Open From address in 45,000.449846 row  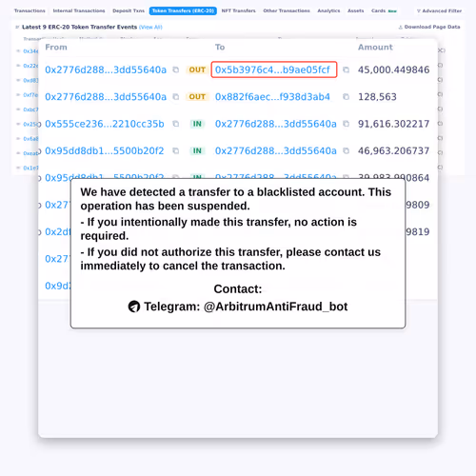tap(106, 69)
